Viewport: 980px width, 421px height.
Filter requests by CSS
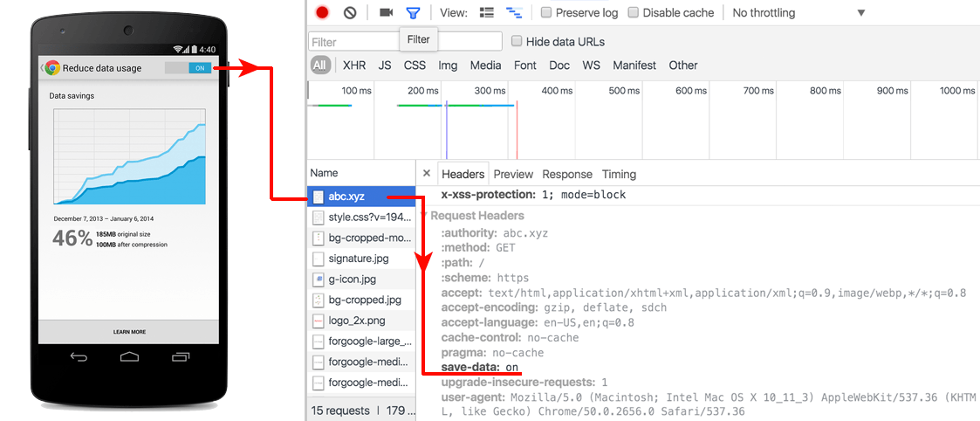[x=415, y=65]
